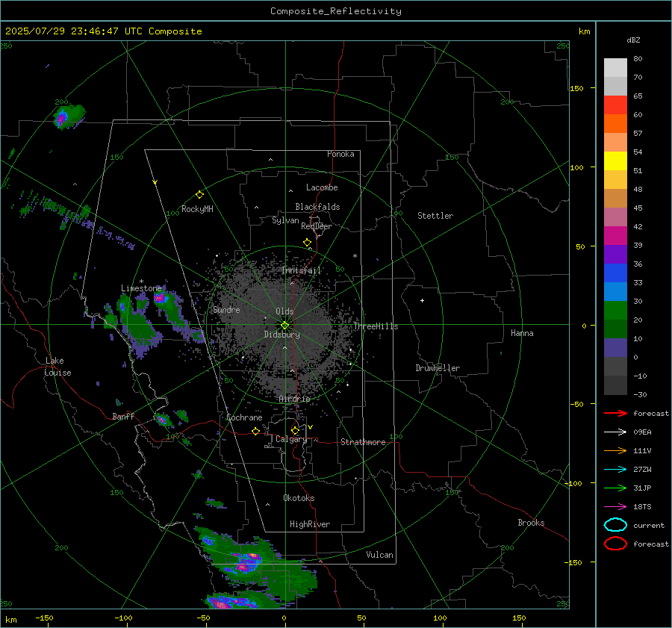The width and height of the screenshot is (672, 628).
Task: Click the Innisfail city label
Action: pos(302,270)
